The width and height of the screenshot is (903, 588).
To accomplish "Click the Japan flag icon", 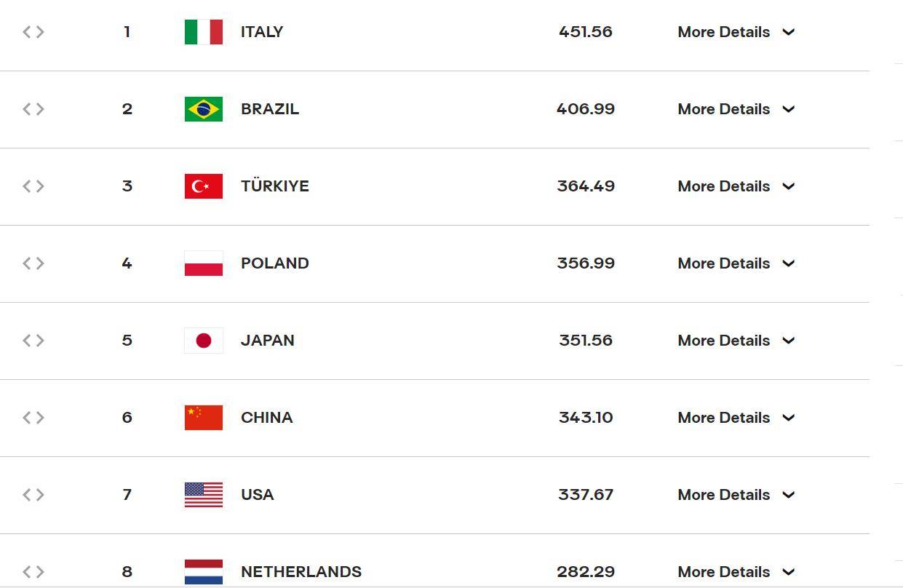I will [204, 341].
